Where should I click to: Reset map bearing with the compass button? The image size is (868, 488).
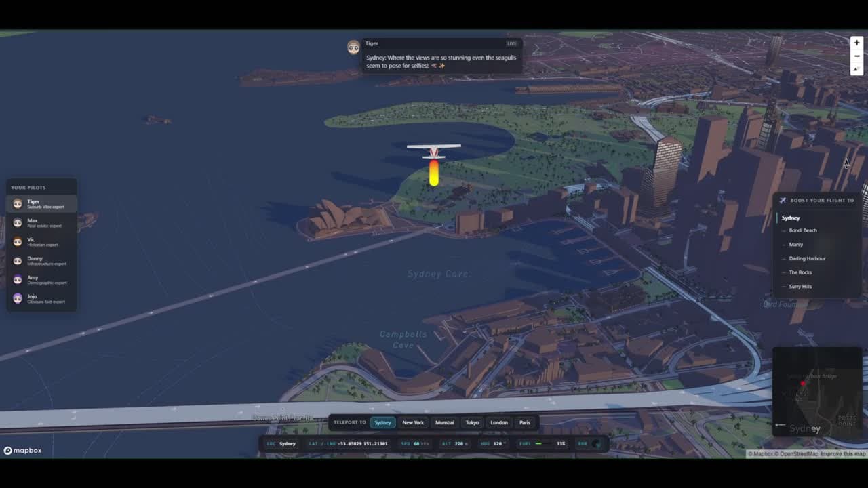pyautogui.click(x=856, y=69)
